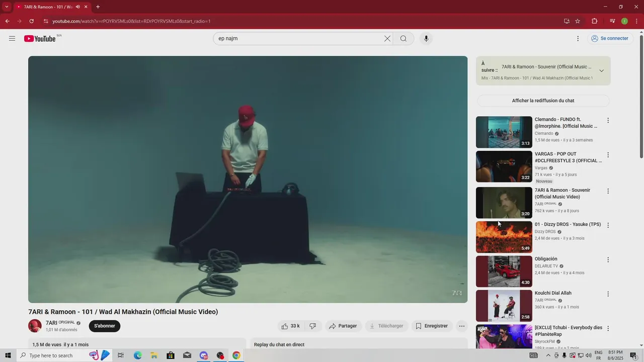Go to the YouTube home logo
The width and height of the screenshot is (644, 362).
tap(40, 39)
